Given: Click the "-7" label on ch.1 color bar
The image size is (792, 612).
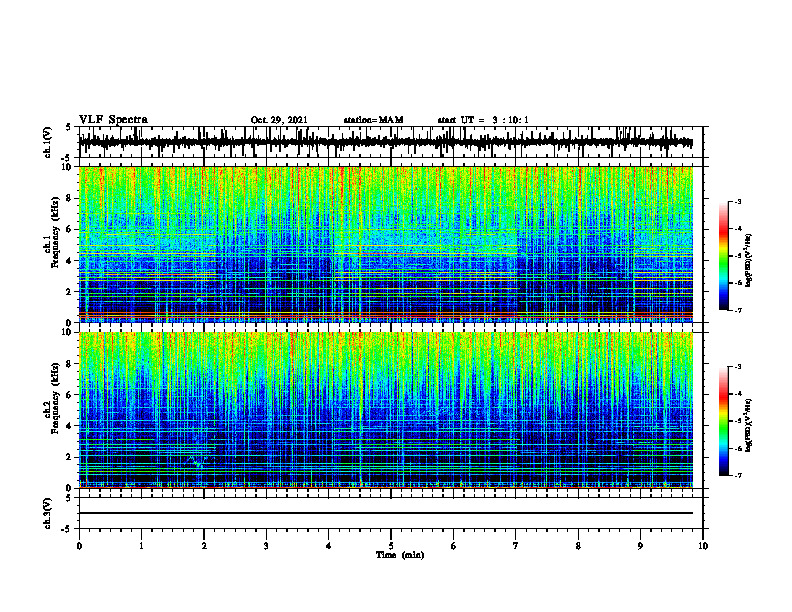Looking at the screenshot, I should click(737, 310).
